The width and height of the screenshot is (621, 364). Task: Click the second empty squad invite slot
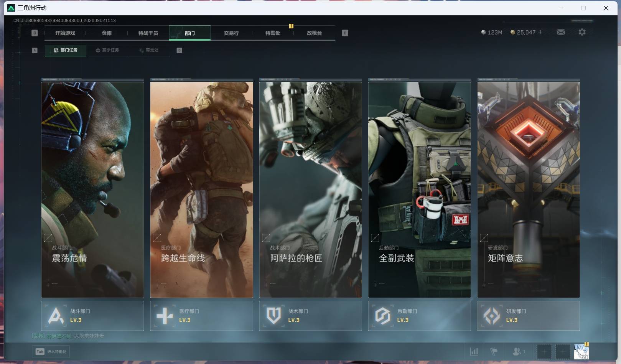click(563, 351)
